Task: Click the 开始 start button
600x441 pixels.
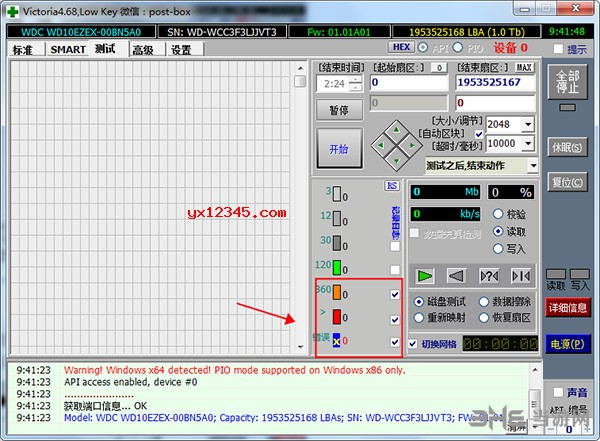Action: [x=339, y=149]
